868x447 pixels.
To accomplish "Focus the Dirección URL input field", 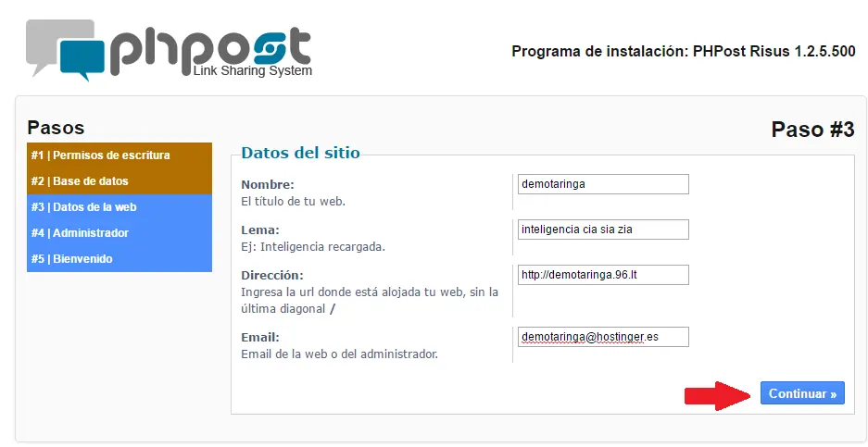I will click(603, 275).
